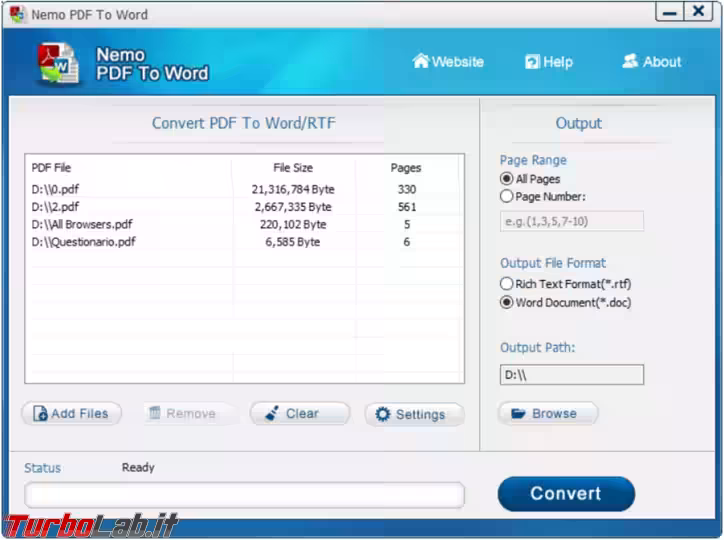Click the About person icon
This screenshot has width=724, height=540.
630,61
